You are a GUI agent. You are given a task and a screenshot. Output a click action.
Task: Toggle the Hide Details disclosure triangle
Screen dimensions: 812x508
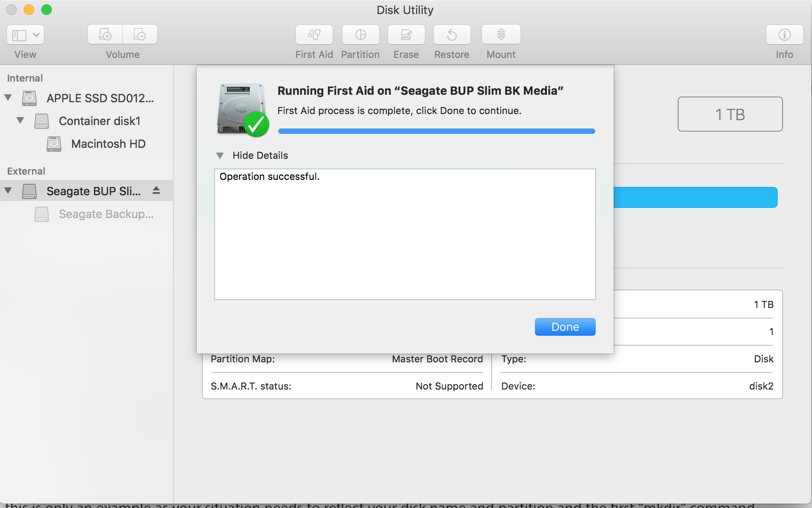[220, 155]
